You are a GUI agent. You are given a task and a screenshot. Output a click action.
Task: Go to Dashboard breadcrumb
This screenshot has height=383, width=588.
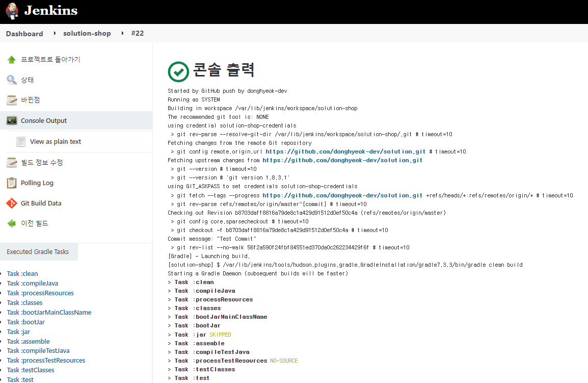tap(24, 34)
